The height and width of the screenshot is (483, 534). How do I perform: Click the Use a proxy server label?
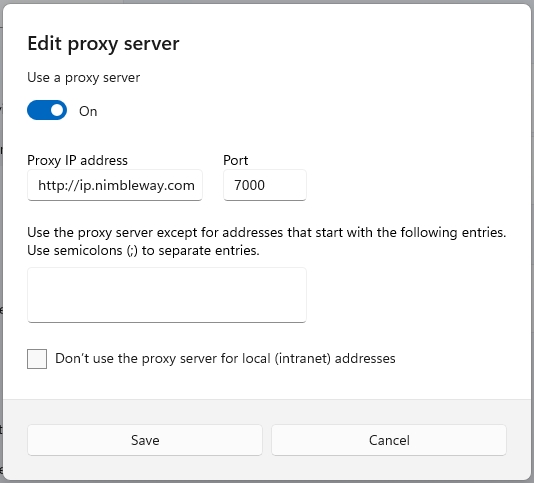pos(83,78)
